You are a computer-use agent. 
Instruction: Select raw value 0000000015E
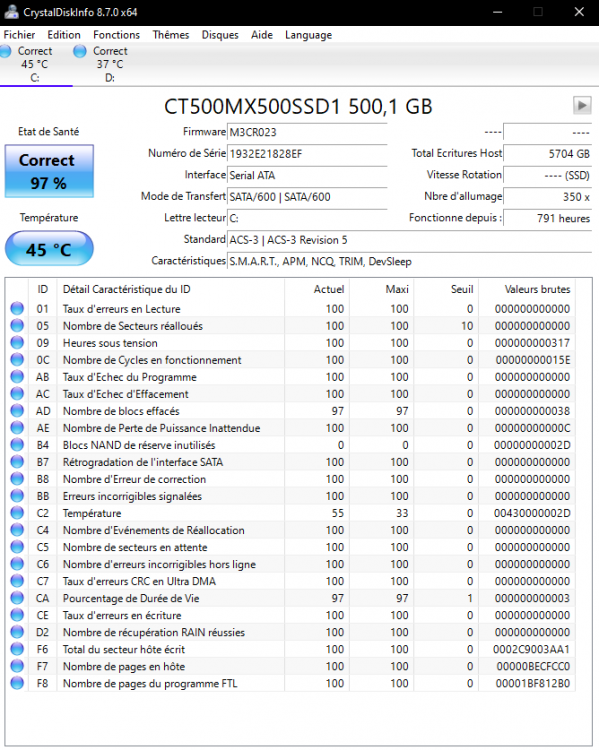(x=533, y=360)
